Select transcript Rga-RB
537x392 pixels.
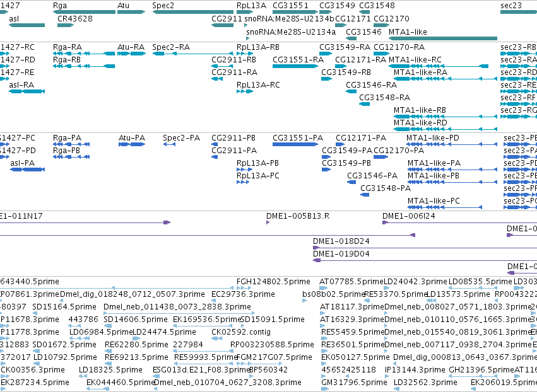coord(85,66)
